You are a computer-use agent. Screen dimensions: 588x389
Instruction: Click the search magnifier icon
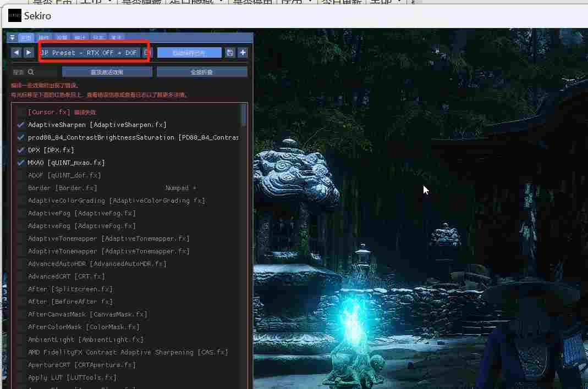point(31,72)
